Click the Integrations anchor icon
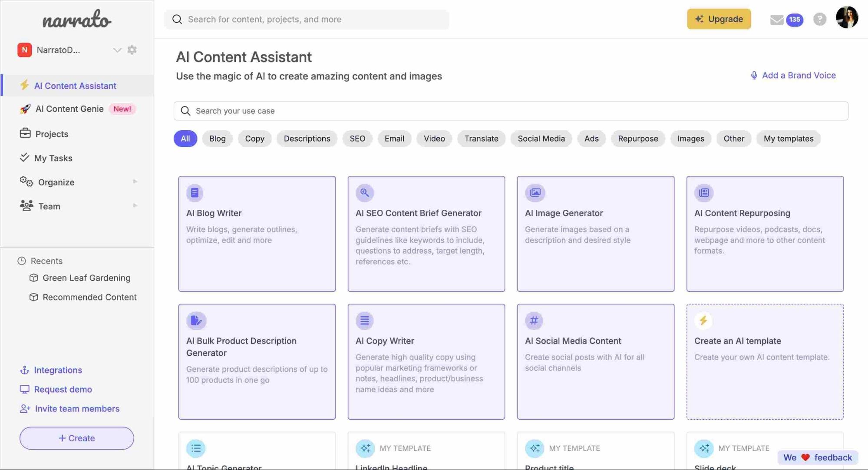This screenshot has height=470, width=868. click(24, 370)
